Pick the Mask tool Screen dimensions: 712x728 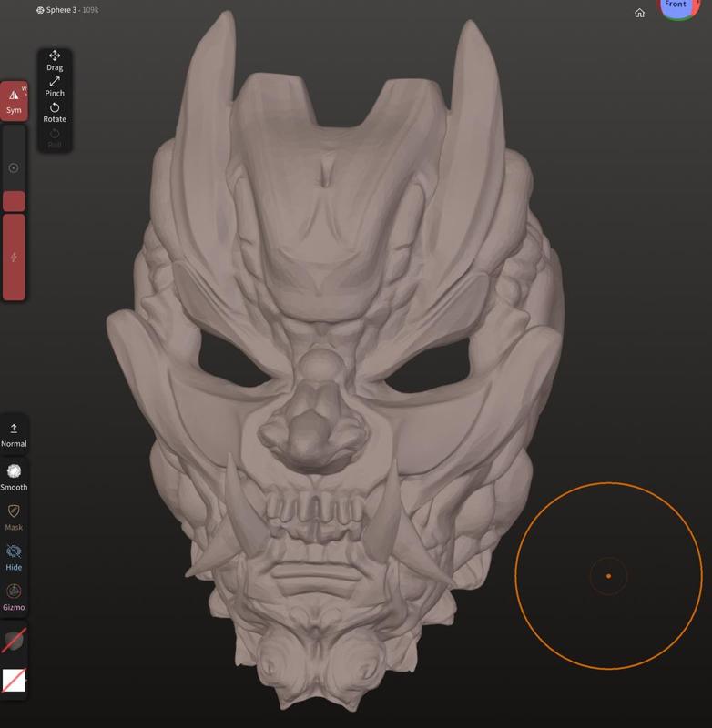click(x=14, y=518)
